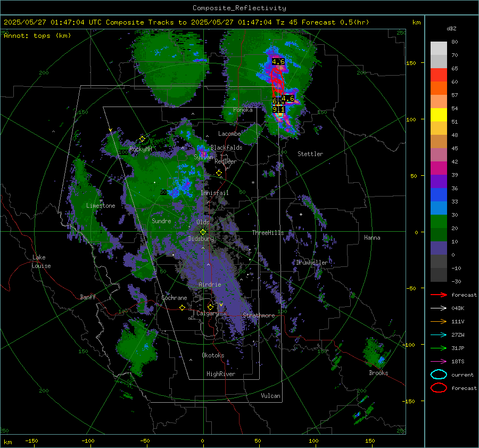Click the Okotoks town label
479x448 pixels.
pos(213,355)
